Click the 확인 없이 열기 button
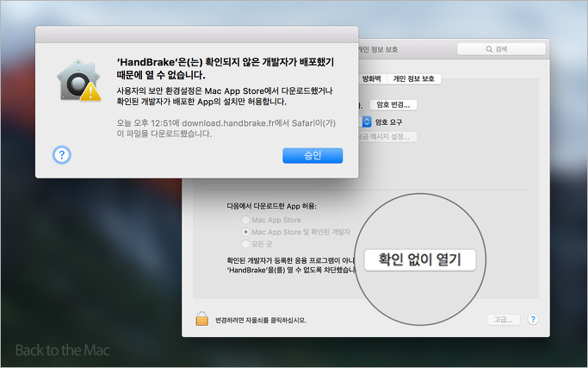The image size is (588, 368). point(420,260)
